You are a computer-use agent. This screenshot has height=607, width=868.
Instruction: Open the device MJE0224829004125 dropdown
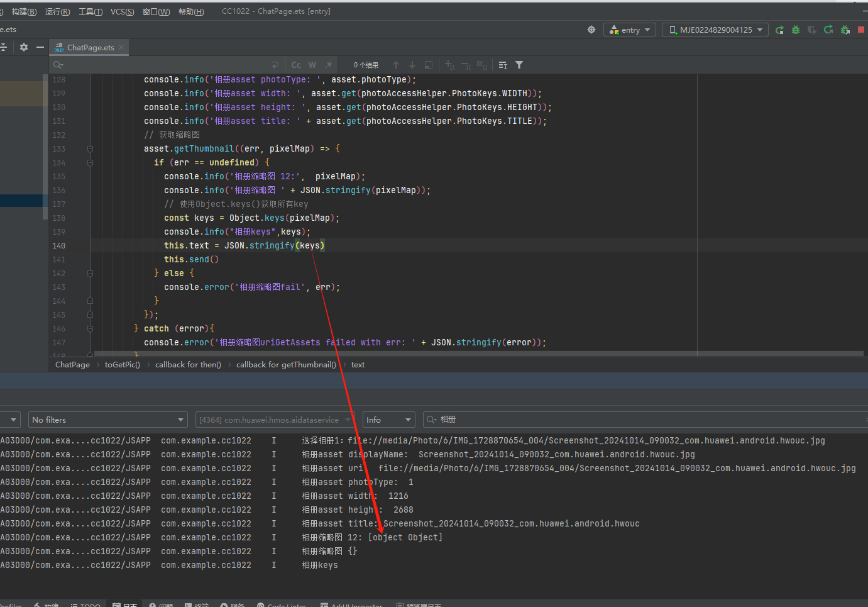point(715,30)
